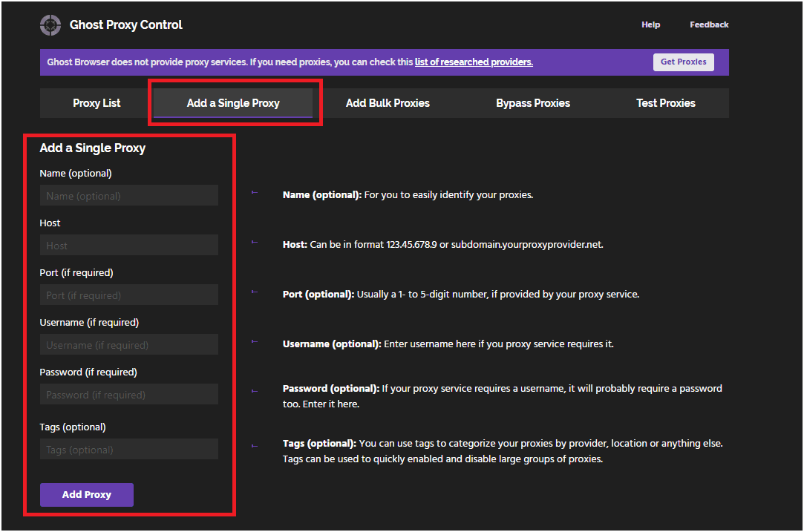Switch to the Add Bulk Proxies tab
The image size is (804, 532).
coord(387,102)
